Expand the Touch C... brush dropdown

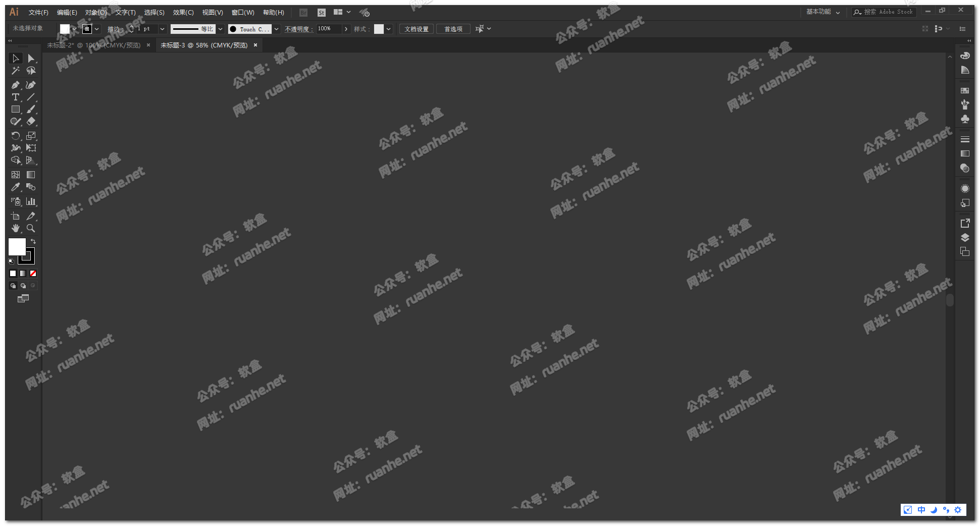(x=277, y=29)
